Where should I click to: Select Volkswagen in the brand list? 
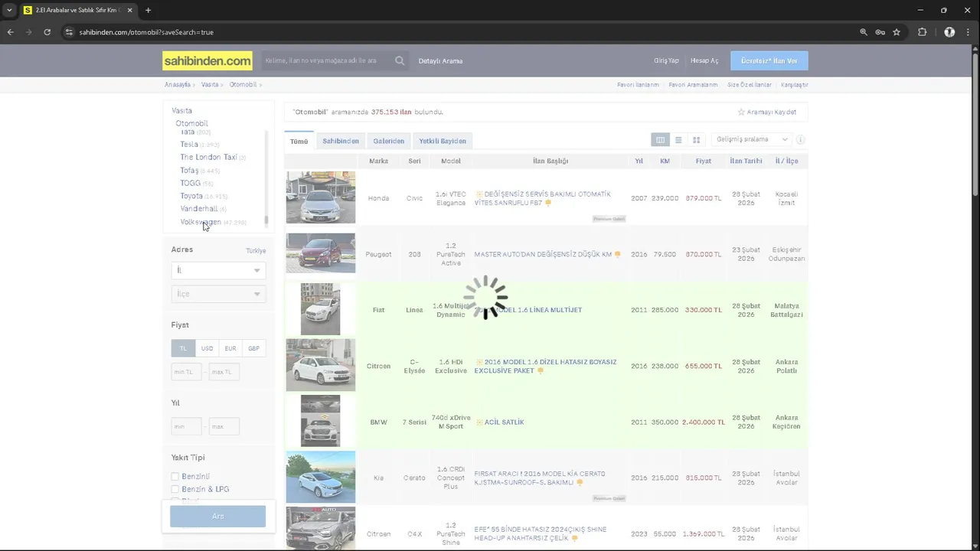[x=201, y=222]
